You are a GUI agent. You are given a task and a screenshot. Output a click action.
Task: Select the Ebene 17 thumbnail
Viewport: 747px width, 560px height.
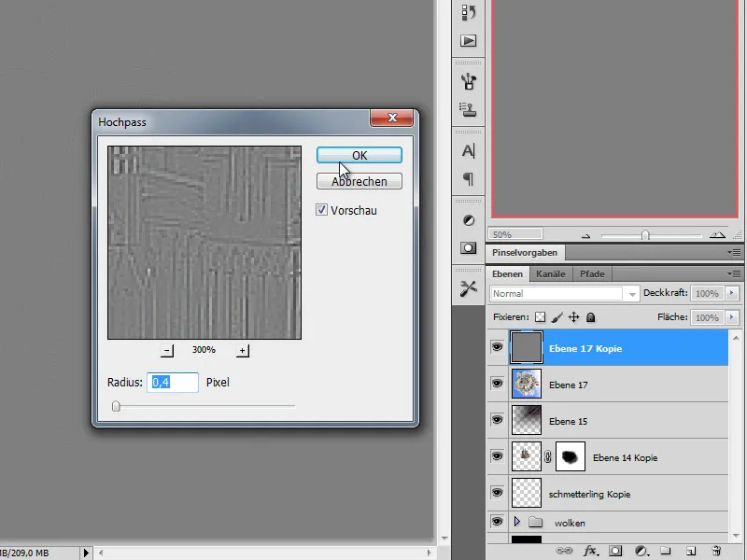point(527,384)
